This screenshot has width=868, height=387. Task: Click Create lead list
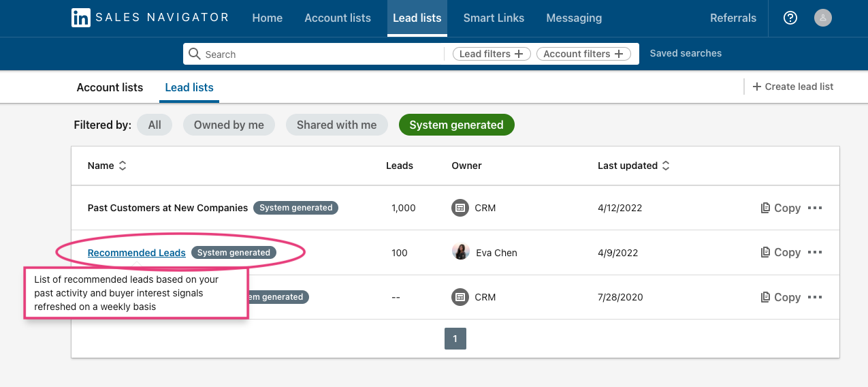click(792, 87)
